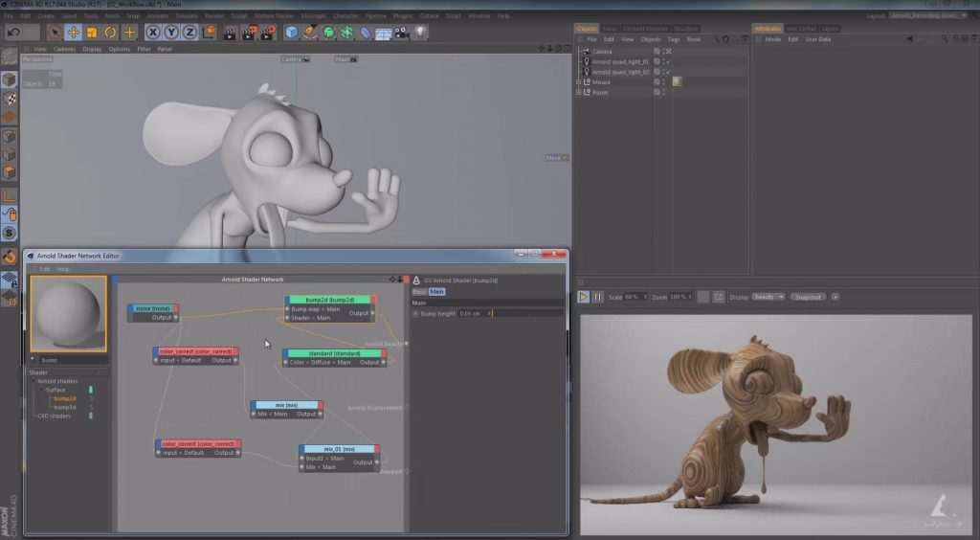Click the material tag on the Mouse object
Screen dimensions: 980x540
677,82
